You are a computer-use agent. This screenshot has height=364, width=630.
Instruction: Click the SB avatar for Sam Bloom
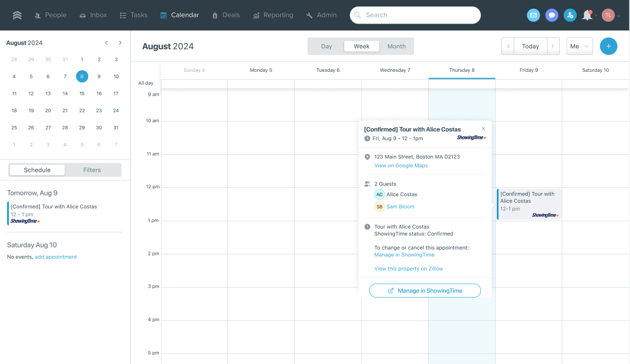[379, 207]
